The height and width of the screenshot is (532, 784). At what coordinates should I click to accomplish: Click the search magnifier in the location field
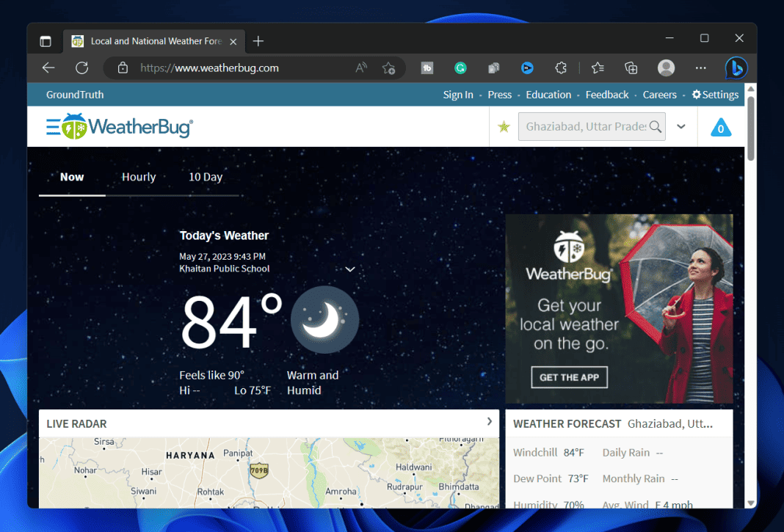coord(654,126)
